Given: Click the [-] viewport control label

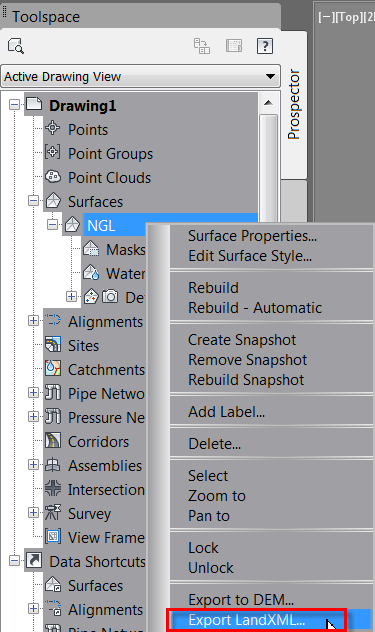Looking at the screenshot, I should [326, 17].
